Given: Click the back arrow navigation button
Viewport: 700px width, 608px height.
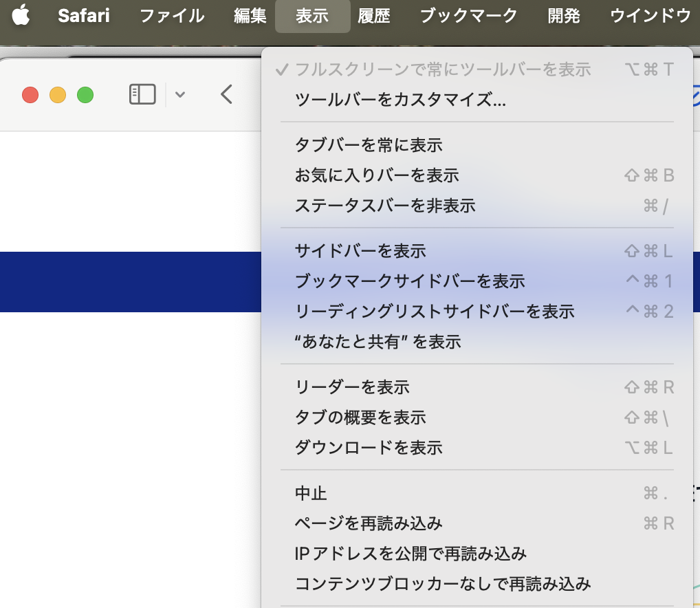Looking at the screenshot, I should point(226,94).
